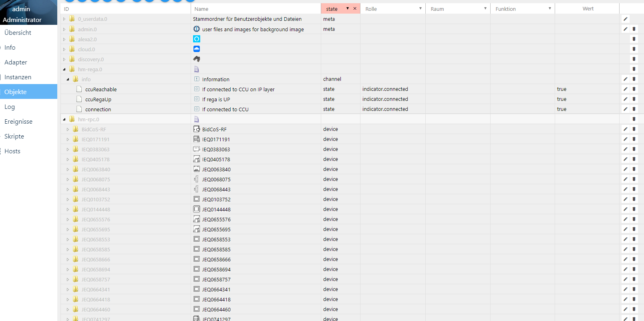Select the ccuRegaUp tree item
644x321 pixels.
point(98,99)
